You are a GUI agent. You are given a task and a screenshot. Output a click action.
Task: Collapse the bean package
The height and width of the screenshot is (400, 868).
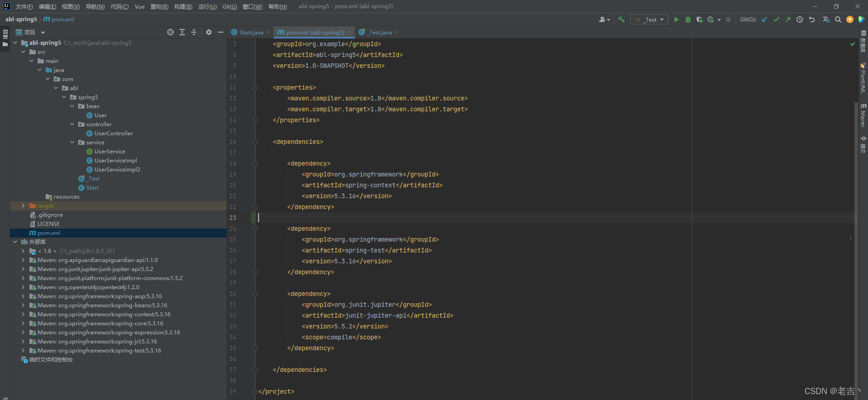coord(72,106)
